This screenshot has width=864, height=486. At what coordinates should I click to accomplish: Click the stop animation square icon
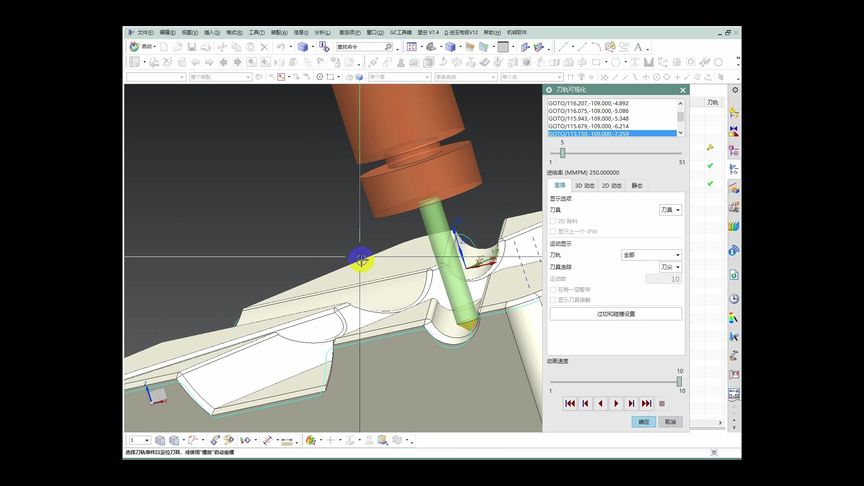(x=662, y=403)
